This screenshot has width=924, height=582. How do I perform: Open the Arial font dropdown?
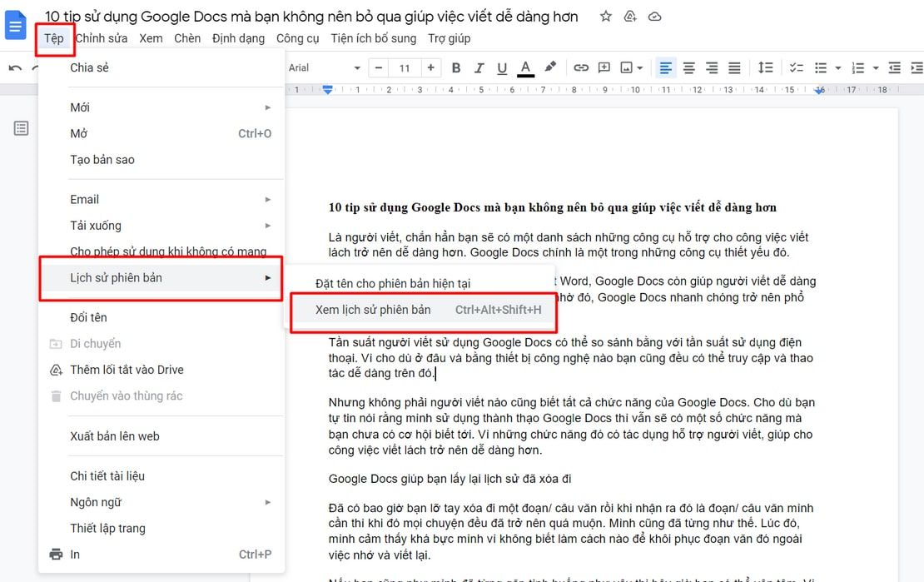pos(324,67)
